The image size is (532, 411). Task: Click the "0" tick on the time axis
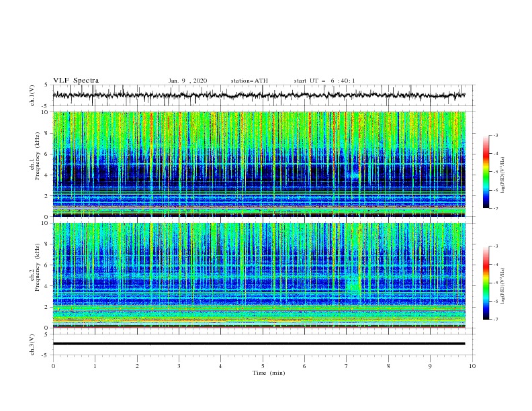pyautogui.click(x=53, y=366)
